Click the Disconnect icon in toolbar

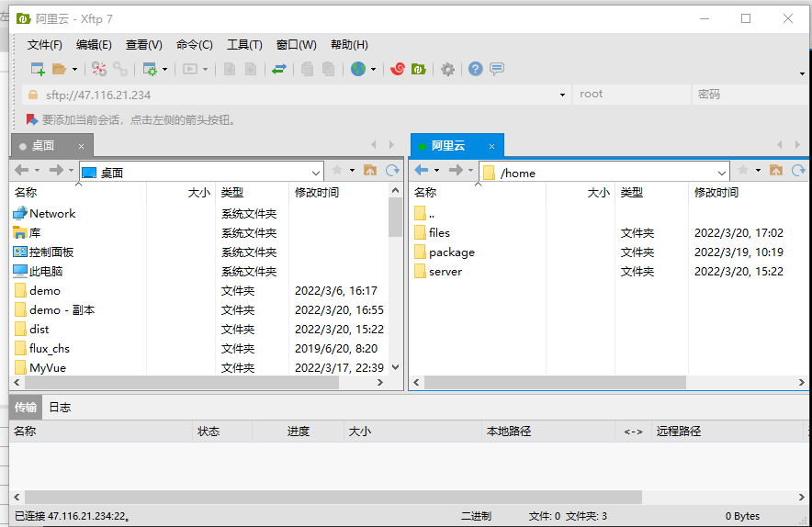click(99, 69)
